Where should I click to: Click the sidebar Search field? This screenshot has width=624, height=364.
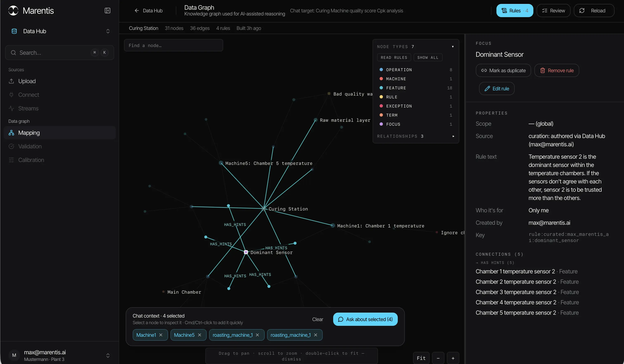click(x=59, y=53)
